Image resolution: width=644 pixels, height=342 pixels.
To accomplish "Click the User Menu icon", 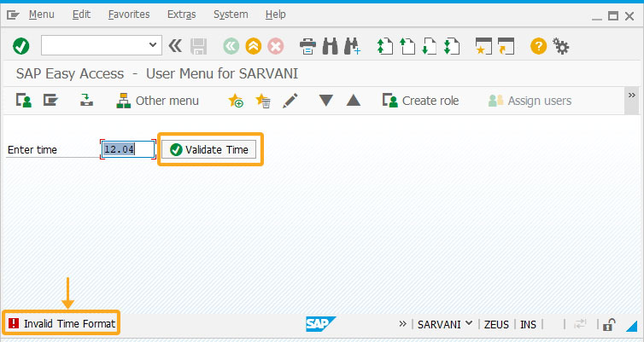I will [x=24, y=101].
